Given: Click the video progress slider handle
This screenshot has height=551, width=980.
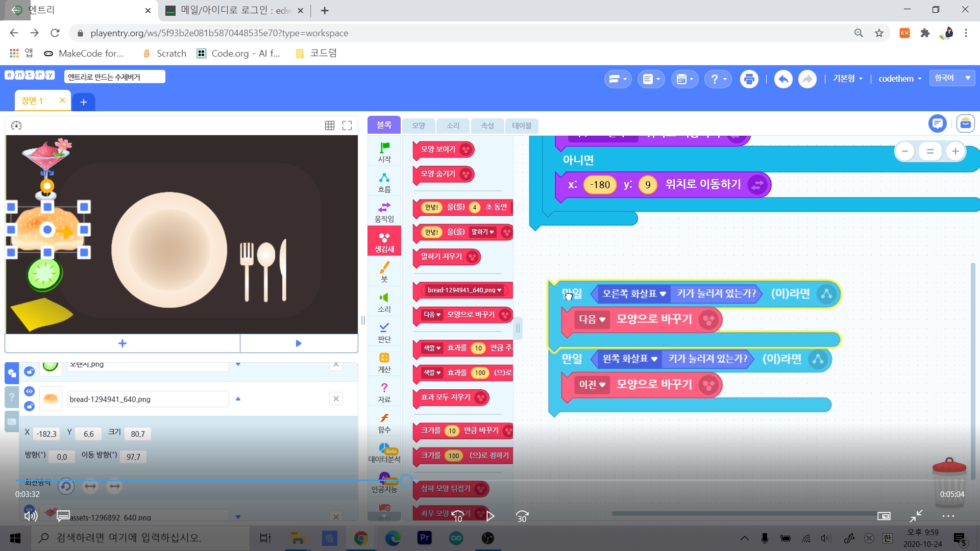Looking at the screenshot, I should pos(406,480).
